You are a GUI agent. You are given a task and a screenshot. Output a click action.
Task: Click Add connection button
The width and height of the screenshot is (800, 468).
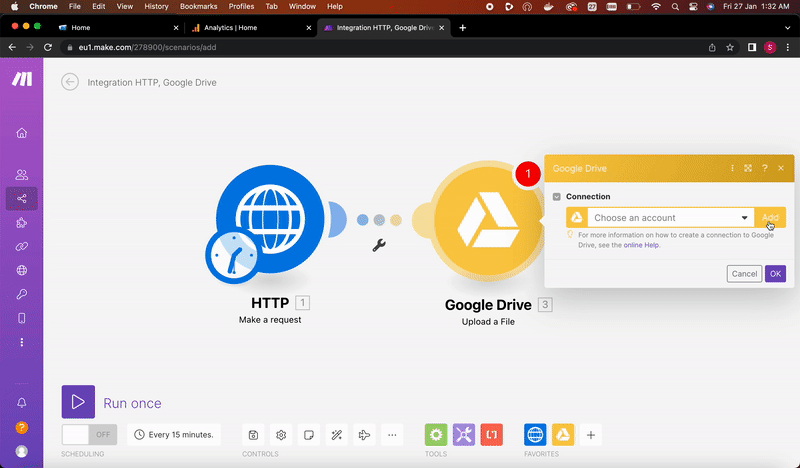click(x=770, y=218)
